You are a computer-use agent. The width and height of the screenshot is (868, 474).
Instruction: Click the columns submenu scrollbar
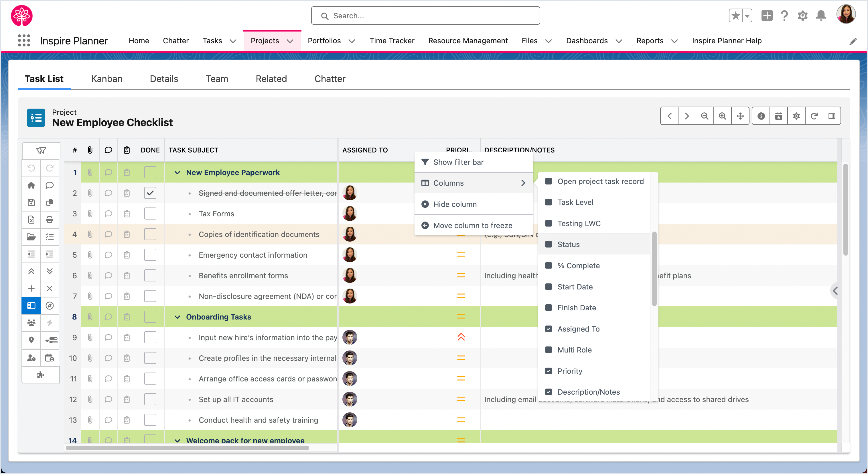(x=654, y=269)
